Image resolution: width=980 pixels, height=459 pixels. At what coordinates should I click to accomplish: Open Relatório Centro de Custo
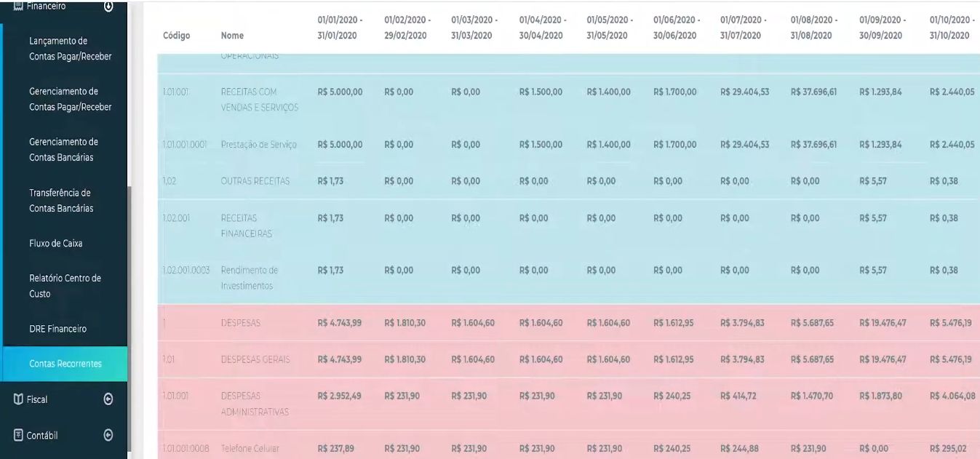65,286
